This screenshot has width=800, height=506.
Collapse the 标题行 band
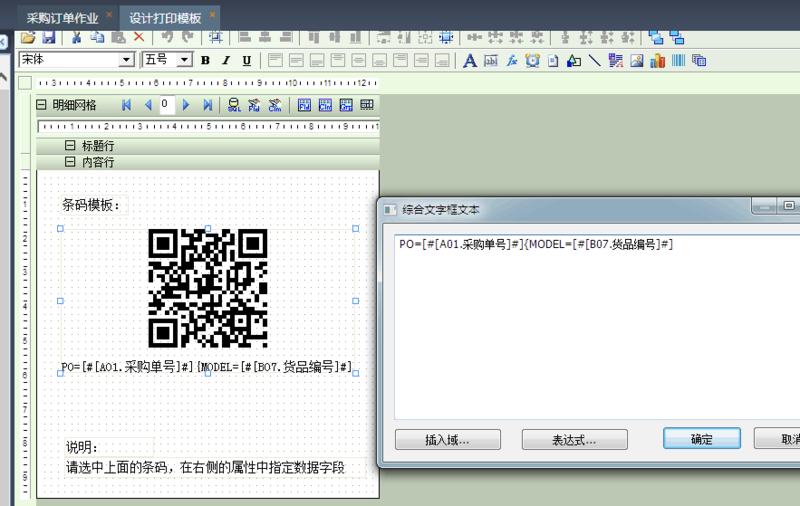(70, 145)
